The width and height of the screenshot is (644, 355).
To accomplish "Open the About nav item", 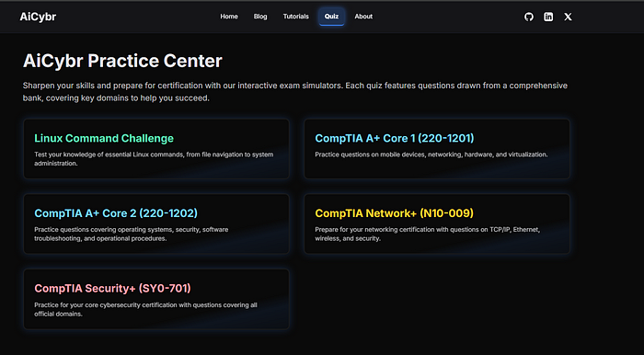I will [363, 17].
